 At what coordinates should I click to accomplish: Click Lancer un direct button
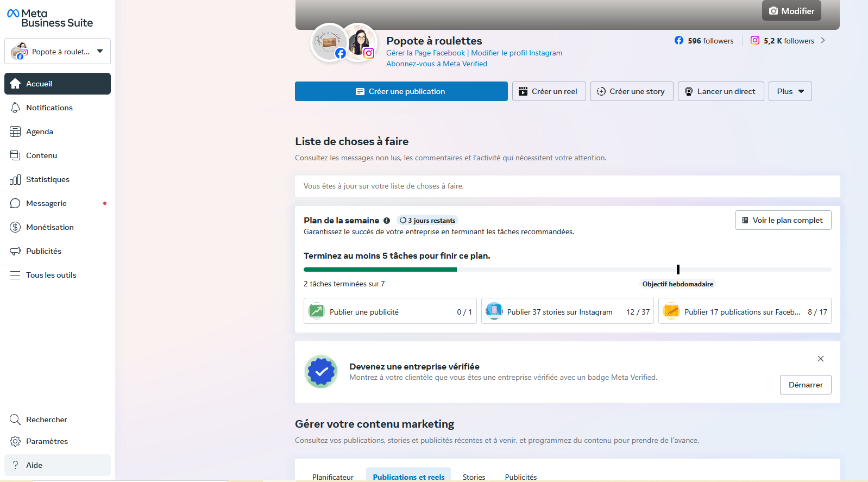(721, 91)
